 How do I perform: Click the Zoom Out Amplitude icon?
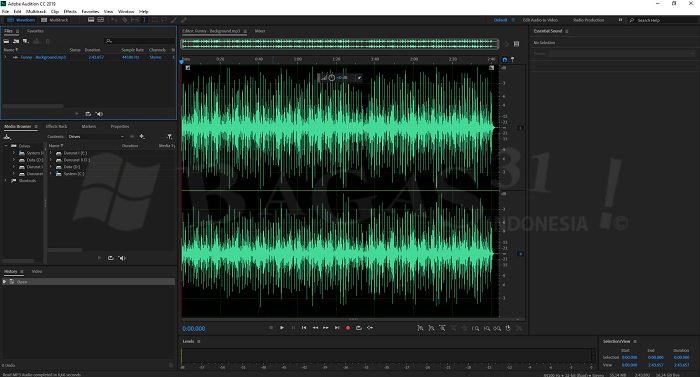(431, 328)
